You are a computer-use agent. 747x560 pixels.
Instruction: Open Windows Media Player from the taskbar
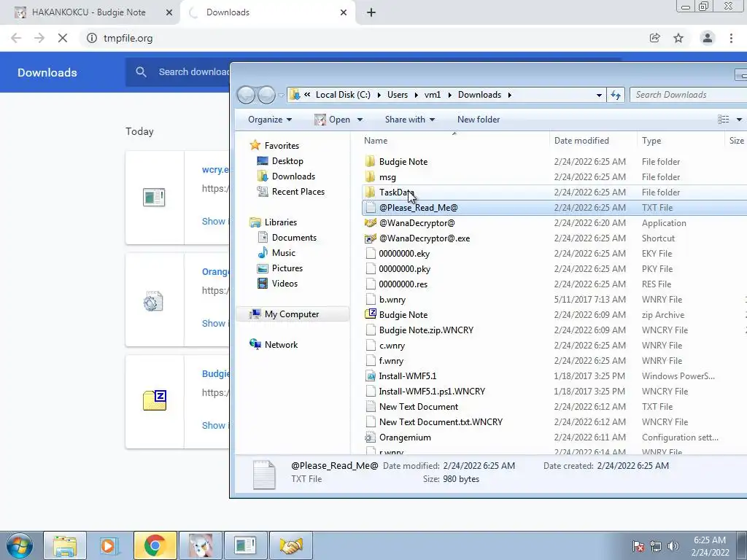109,545
